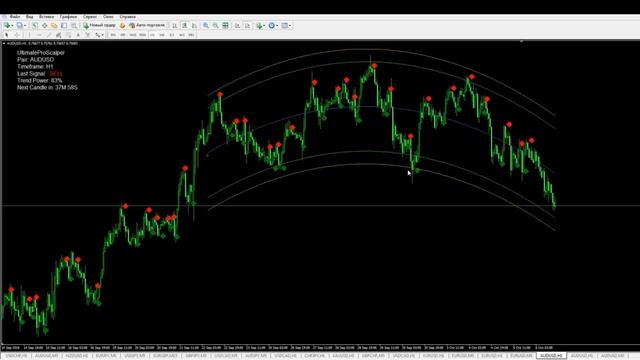
Task: Switch chart to candlesticks icon
Action: tap(184, 25)
